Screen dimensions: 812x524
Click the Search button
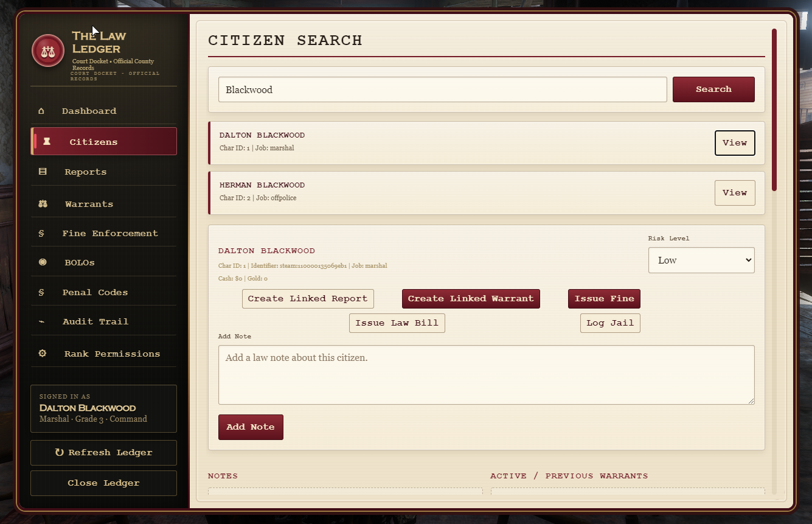pyautogui.click(x=713, y=89)
